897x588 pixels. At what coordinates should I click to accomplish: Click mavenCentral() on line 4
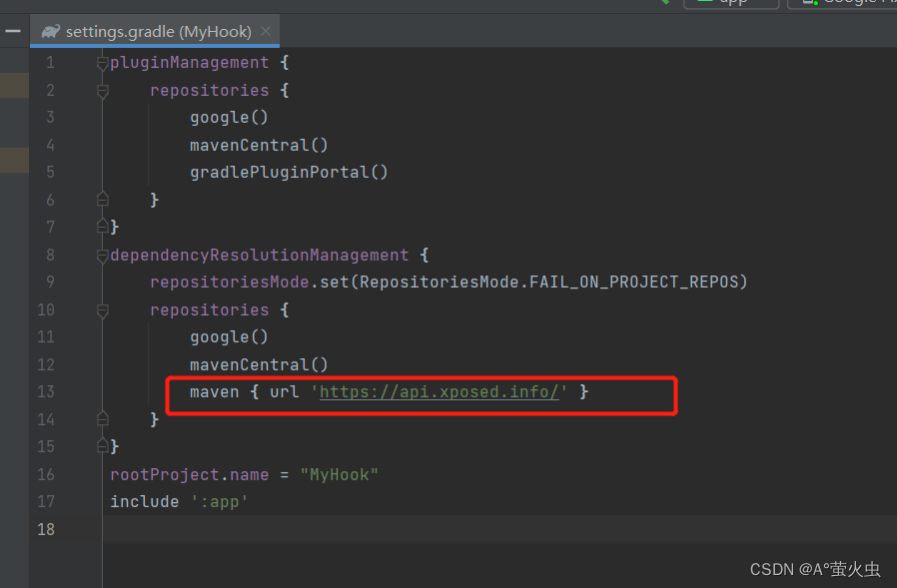[x=259, y=146]
